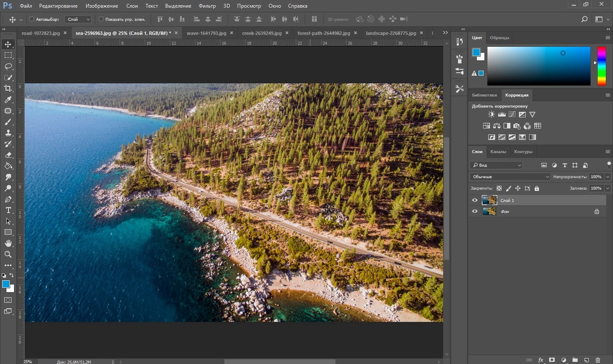Select the Hand tool
This screenshot has width=613, height=364.
[8, 243]
